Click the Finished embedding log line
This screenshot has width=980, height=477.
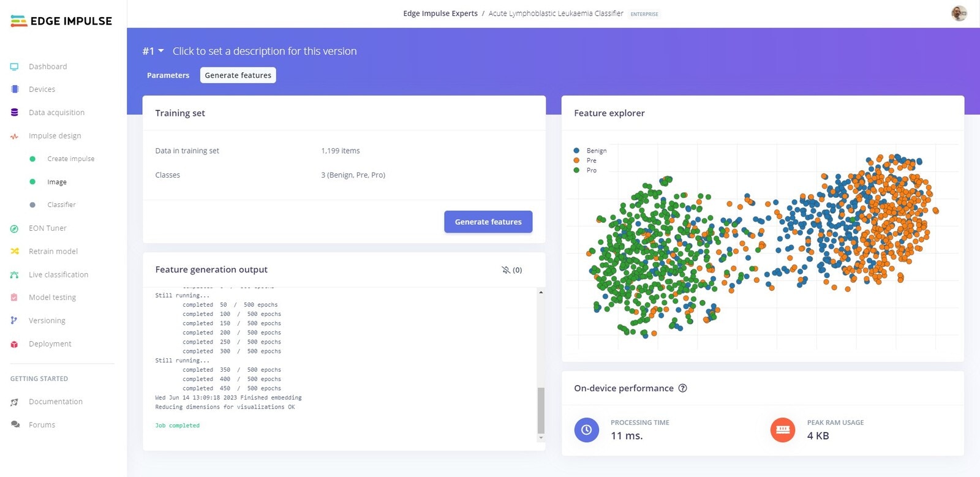point(228,398)
